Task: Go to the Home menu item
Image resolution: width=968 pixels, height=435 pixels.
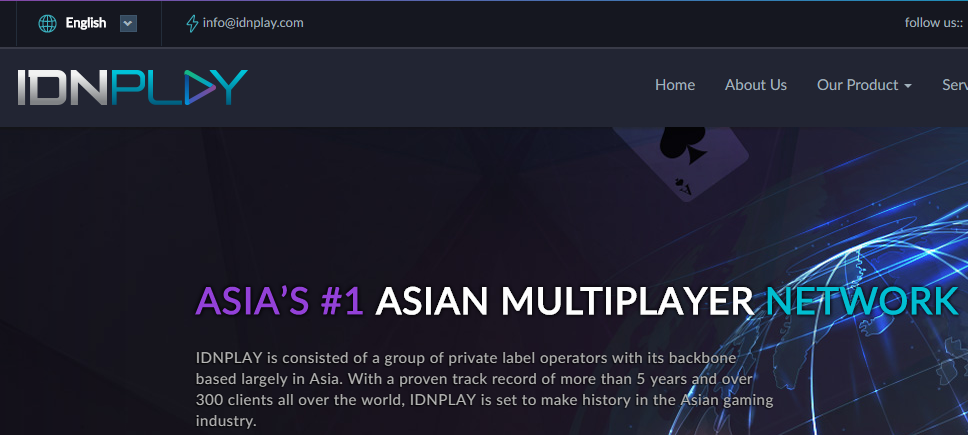Action: click(x=675, y=85)
